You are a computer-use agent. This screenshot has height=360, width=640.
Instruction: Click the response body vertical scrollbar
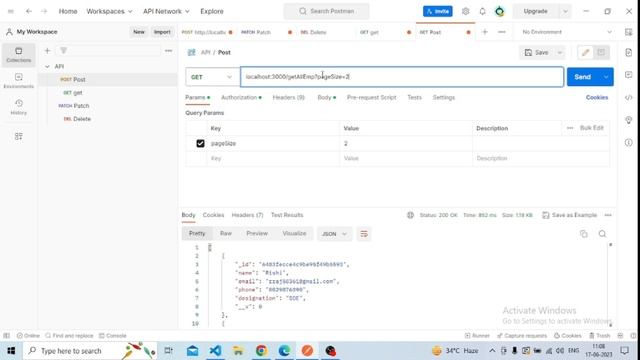tap(611, 284)
